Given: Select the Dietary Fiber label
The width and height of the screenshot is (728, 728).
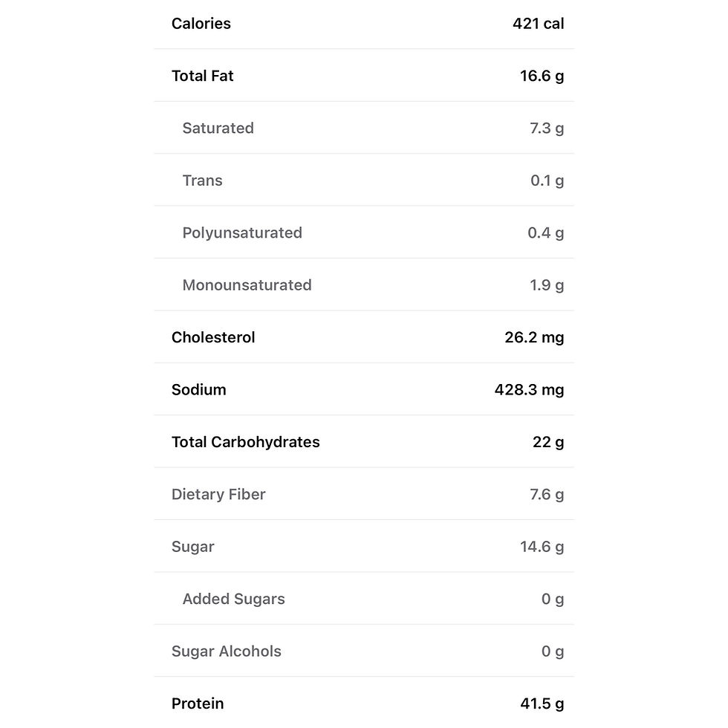Looking at the screenshot, I should pos(218,494).
